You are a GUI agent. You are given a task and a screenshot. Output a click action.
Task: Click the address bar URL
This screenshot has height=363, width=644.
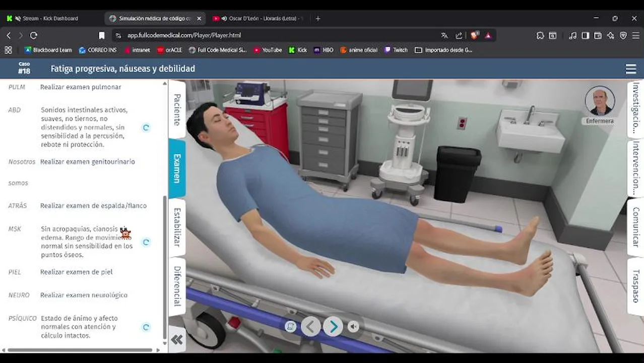click(x=184, y=35)
